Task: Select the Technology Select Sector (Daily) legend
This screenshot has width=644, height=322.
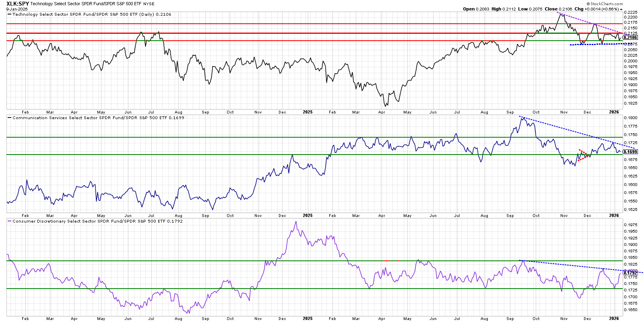Action: (x=90, y=14)
